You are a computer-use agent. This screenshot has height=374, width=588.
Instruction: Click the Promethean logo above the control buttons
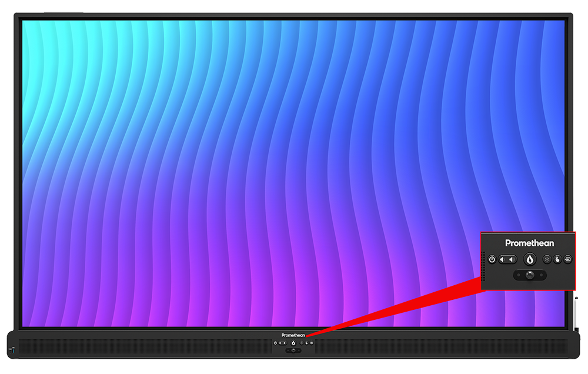click(x=529, y=242)
